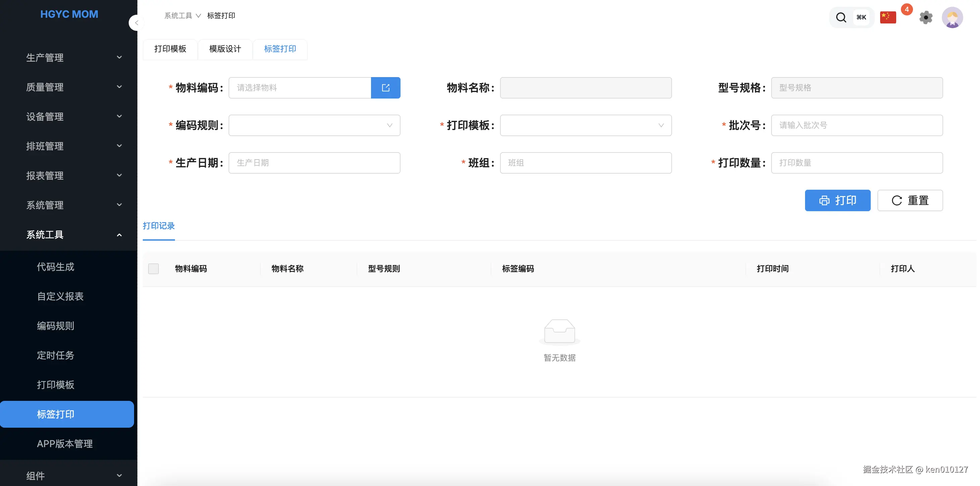Click the search magnifier icon

tap(841, 17)
